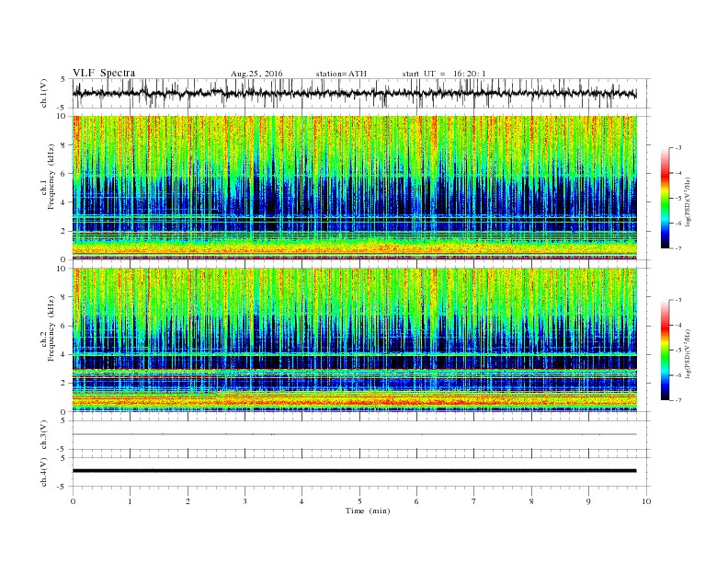
Task: Click the time axis tick label "2"
Action: tap(188, 501)
